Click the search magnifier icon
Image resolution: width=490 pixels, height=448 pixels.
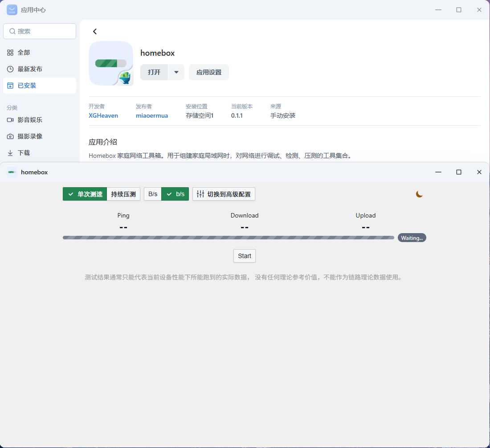[12, 31]
